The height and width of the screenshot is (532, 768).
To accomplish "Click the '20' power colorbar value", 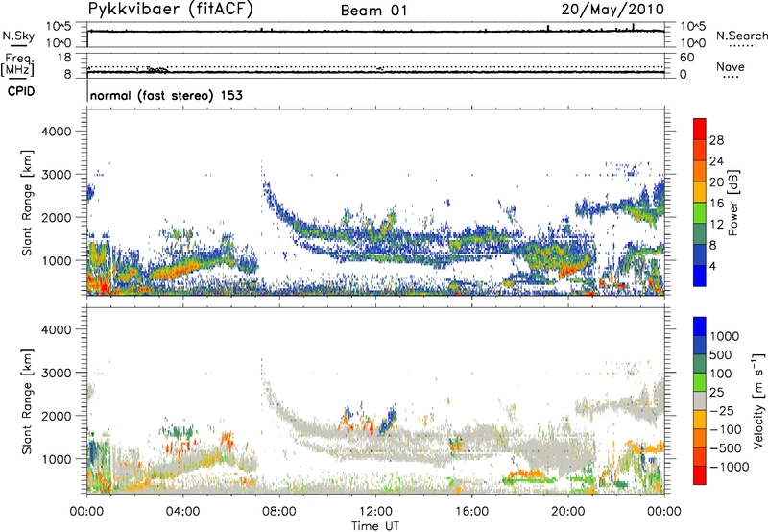I will 716,182.
